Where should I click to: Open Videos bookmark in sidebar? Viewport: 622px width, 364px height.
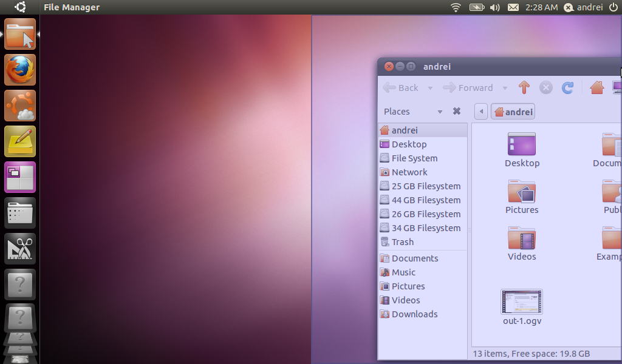(x=423, y=300)
